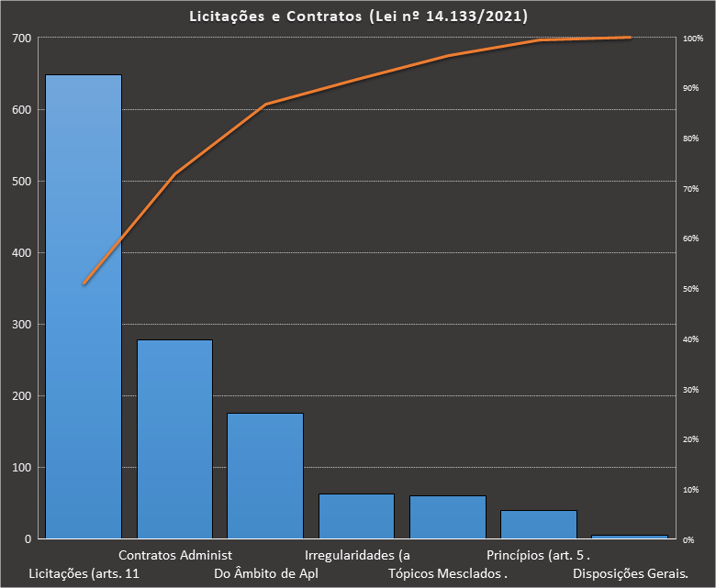Select the Do Âmbito de Apl bar

click(x=265, y=475)
